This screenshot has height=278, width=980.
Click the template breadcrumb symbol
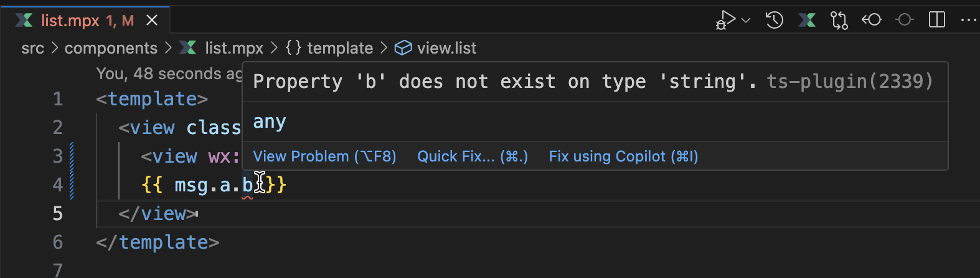(x=329, y=48)
